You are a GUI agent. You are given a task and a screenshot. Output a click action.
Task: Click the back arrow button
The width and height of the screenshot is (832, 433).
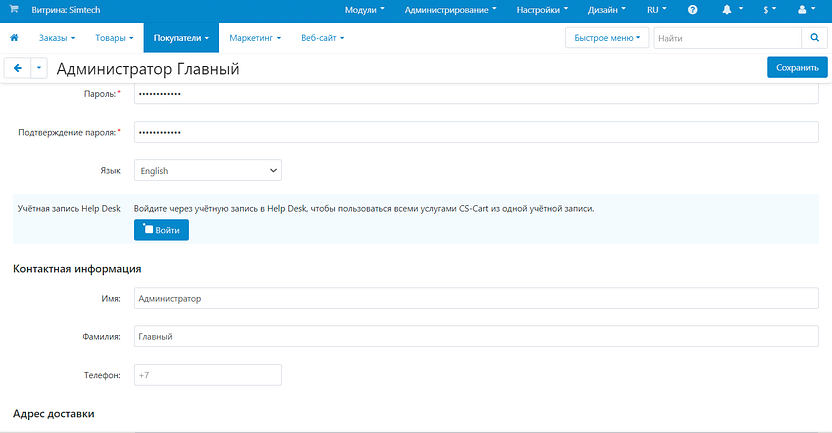pyautogui.click(x=17, y=68)
